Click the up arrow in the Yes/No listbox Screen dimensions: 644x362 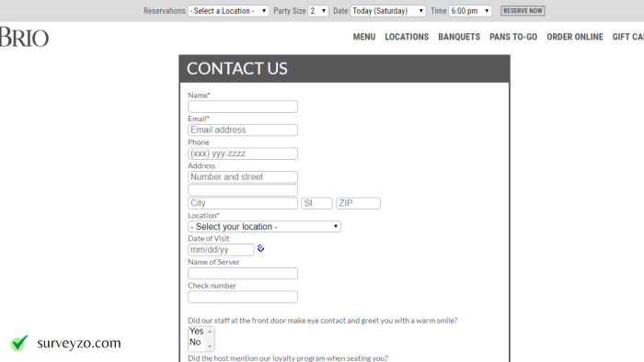tap(210, 332)
